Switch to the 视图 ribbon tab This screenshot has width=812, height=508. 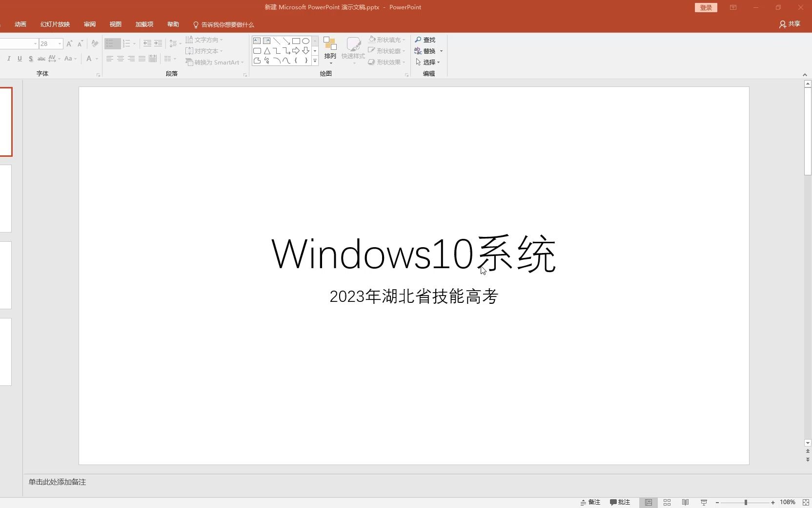pos(115,24)
